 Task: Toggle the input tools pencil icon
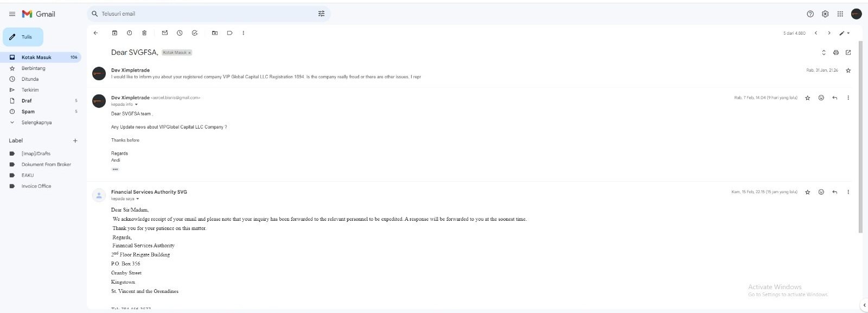pos(841,33)
